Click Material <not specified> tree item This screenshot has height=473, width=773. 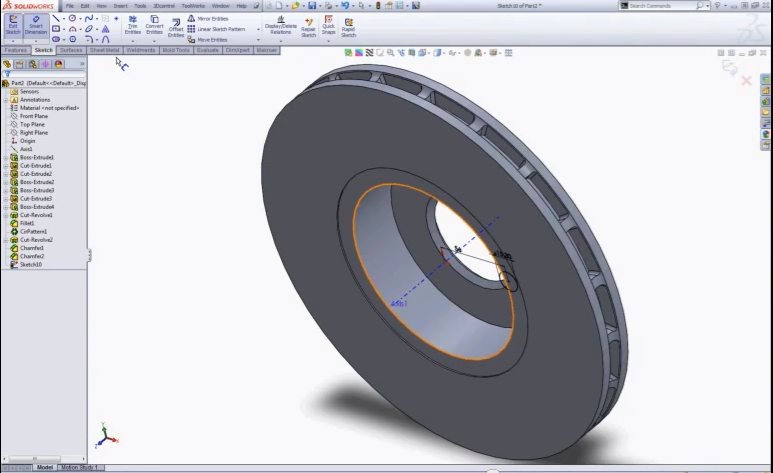(x=45, y=108)
